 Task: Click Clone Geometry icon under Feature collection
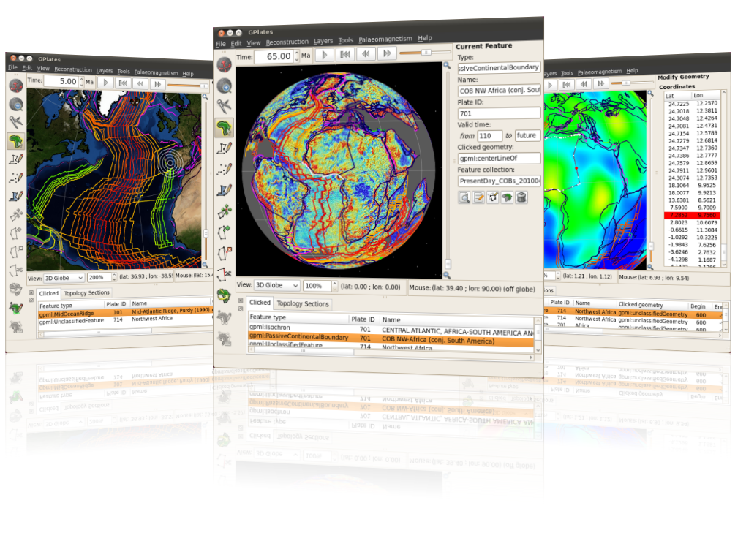[493, 197]
